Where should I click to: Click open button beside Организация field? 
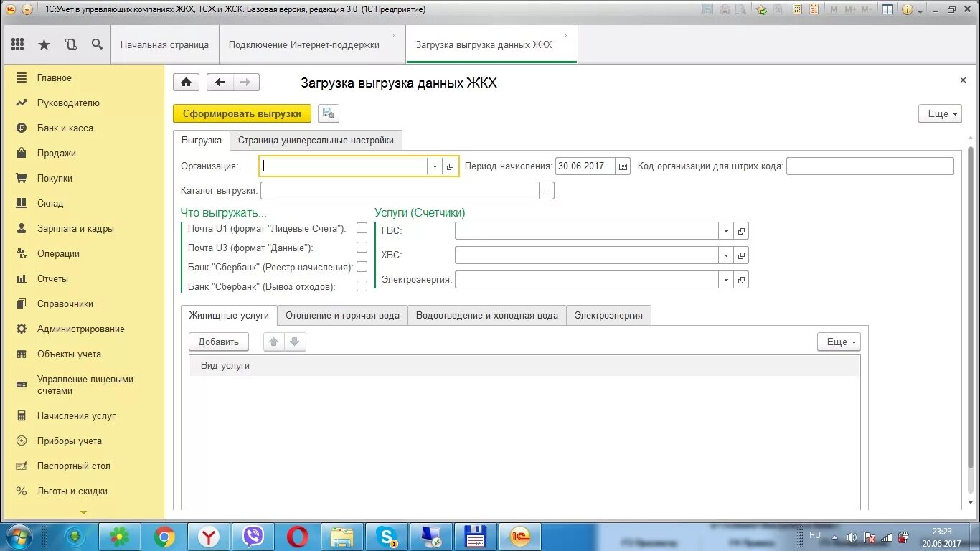(450, 166)
